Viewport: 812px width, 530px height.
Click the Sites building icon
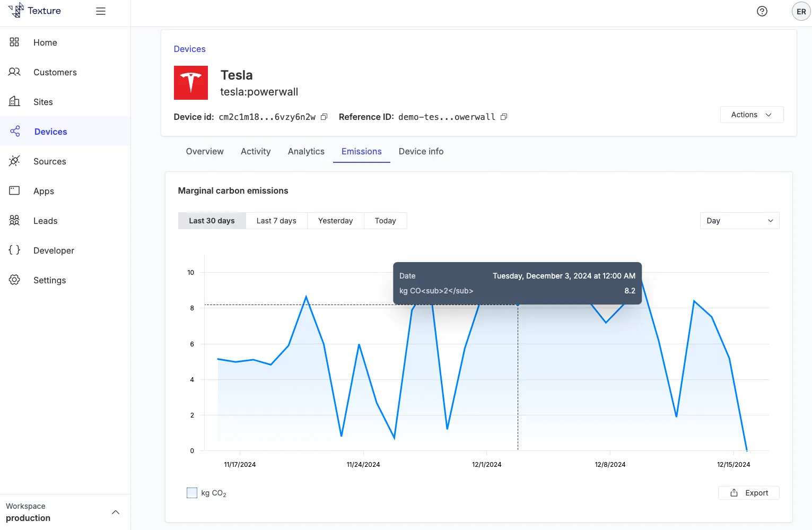14,101
